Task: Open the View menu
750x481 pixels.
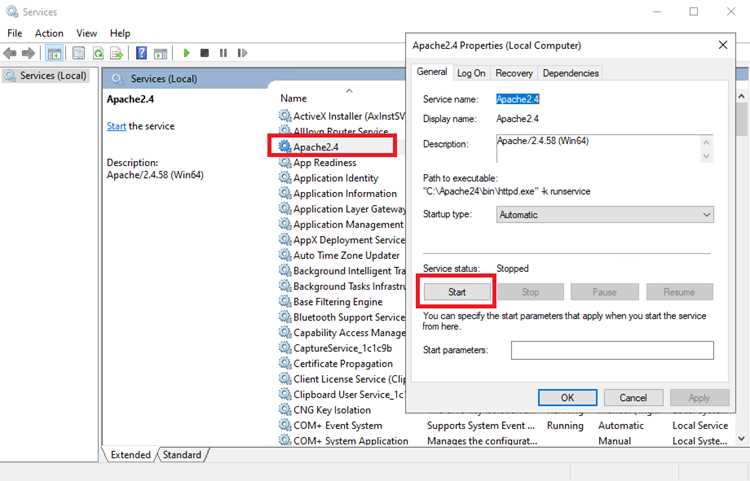Action: coord(87,33)
